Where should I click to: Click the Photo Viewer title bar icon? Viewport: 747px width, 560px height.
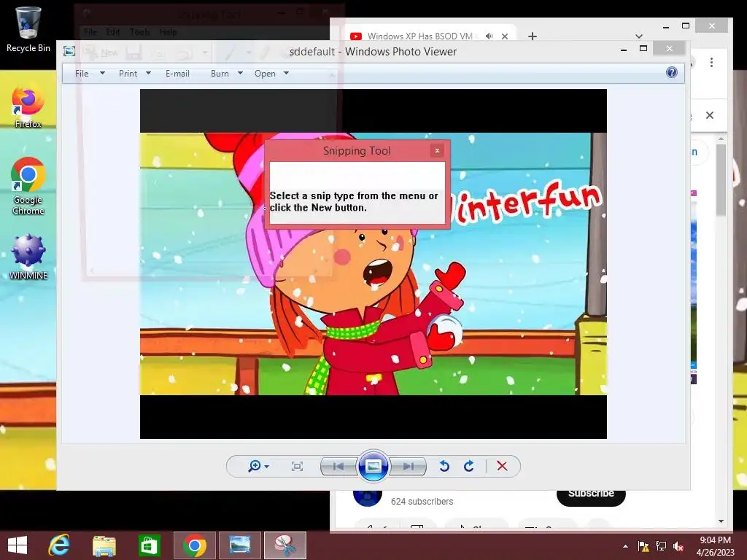point(69,52)
